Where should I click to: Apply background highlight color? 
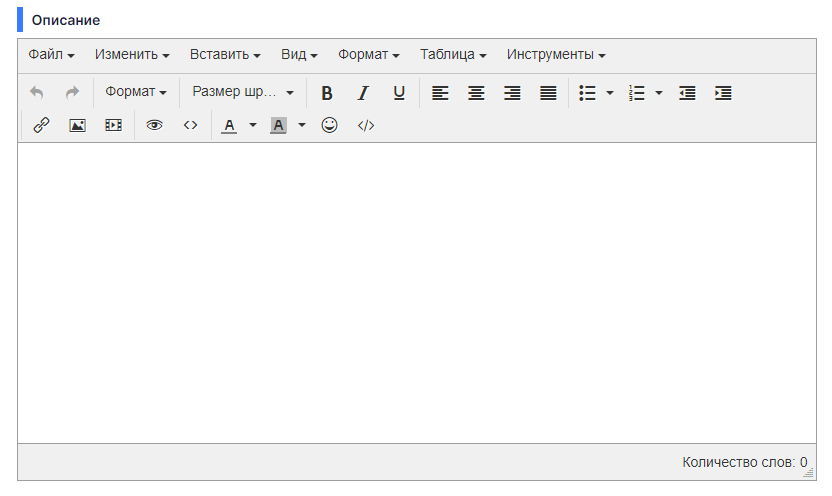click(x=278, y=125)
